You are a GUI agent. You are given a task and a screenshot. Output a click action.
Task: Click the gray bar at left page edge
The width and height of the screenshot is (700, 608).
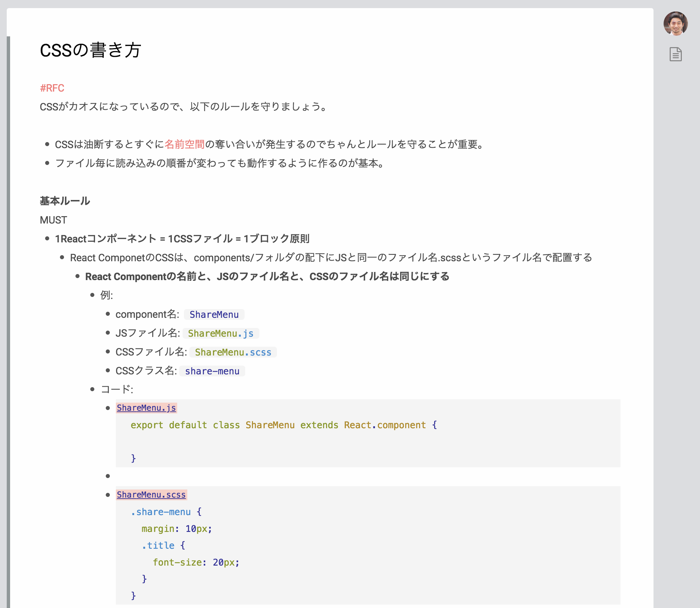(x=8, y=305)
